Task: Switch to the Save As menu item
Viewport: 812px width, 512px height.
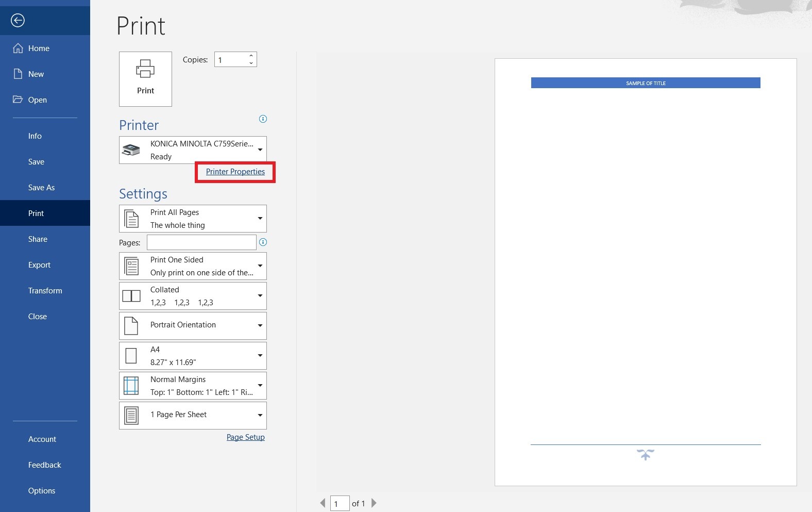Action: tap(41, 188)
